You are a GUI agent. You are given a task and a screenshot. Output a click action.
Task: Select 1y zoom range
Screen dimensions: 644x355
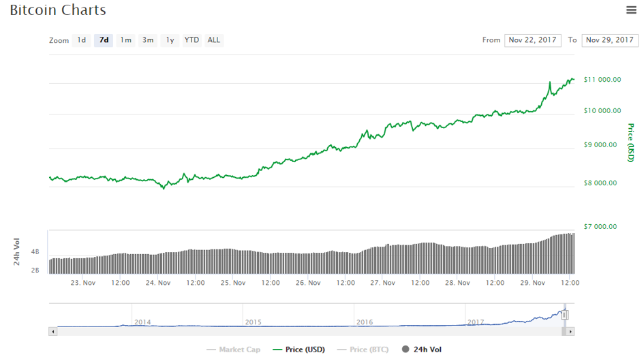(170, 40)
